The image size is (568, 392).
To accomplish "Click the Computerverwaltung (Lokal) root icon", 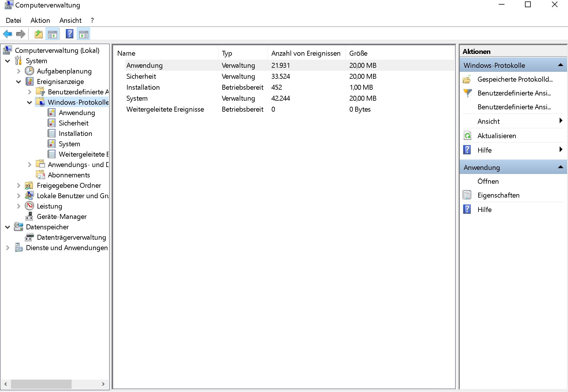I will 8,50.
